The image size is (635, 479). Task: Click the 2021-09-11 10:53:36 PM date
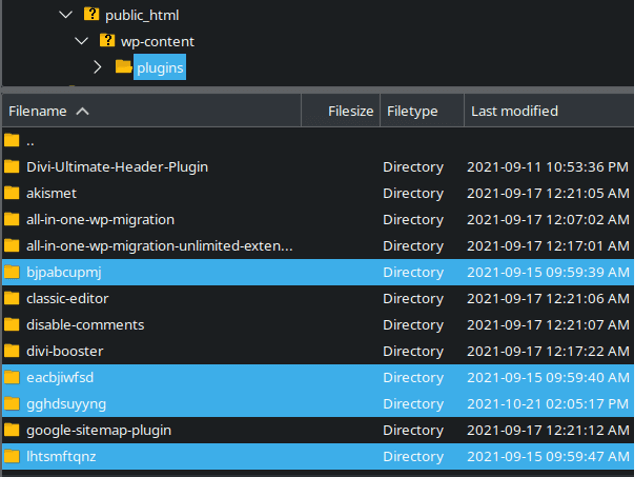(x=548, y=167)
